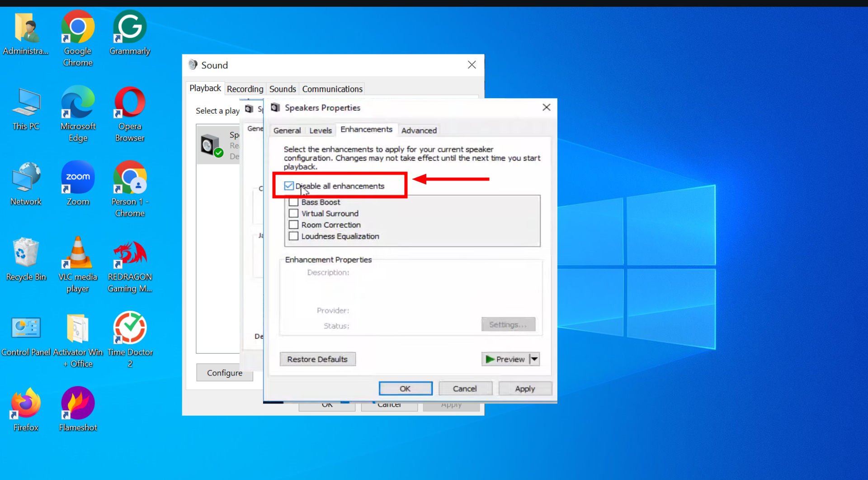
Task: Switch to the Levels tab
Action: click(321, 130)
